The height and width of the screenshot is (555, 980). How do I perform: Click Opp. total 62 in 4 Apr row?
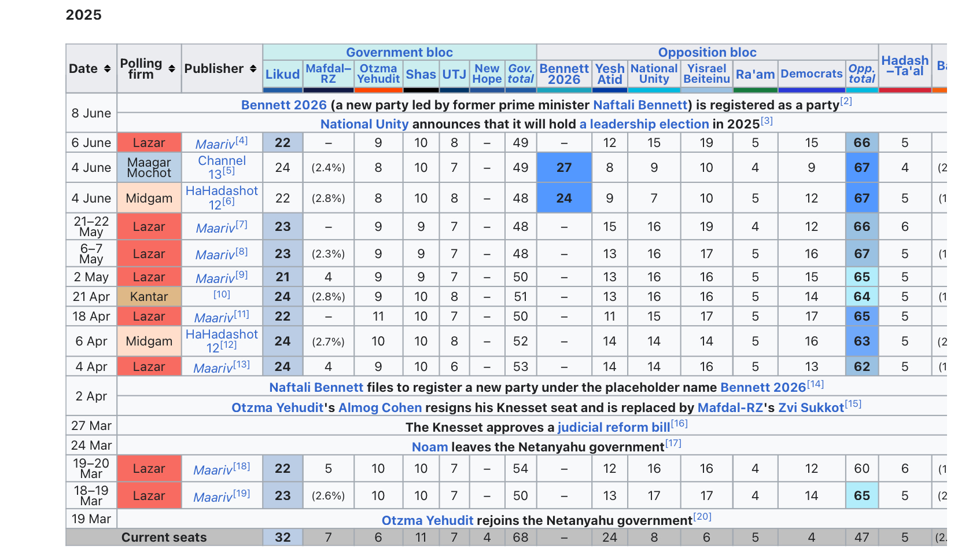(862, 367)
